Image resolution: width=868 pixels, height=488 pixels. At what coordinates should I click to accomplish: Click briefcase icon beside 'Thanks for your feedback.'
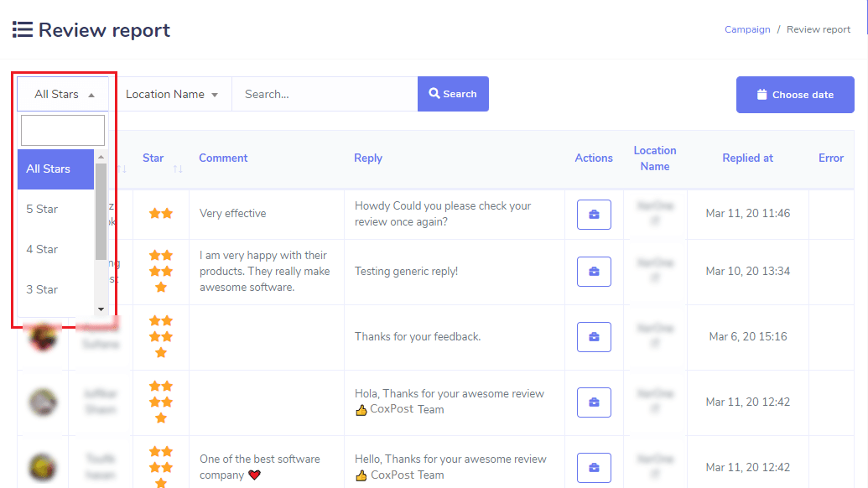click(594, 337)
